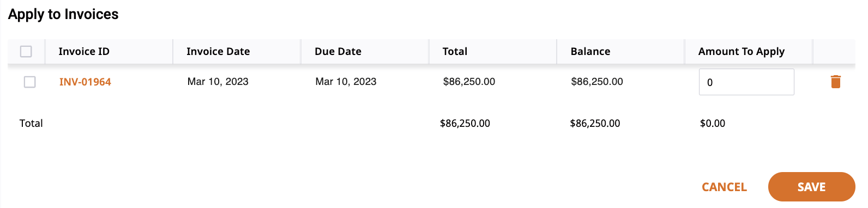868x208 pixels.
Task: Click the Total label in footer row
Action: [x=31, y=123]
